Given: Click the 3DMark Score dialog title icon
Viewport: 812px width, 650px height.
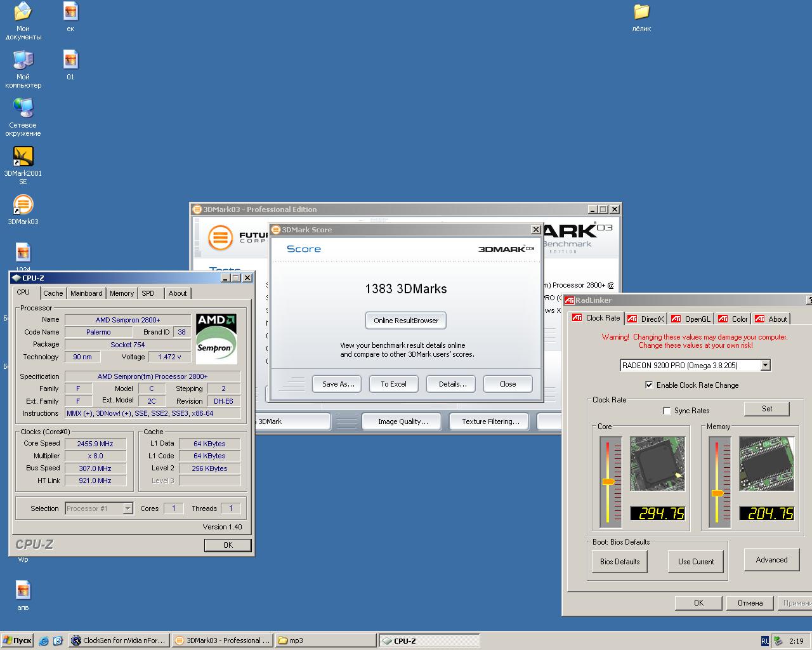Looking at the screenshot, I should (276, 230).
